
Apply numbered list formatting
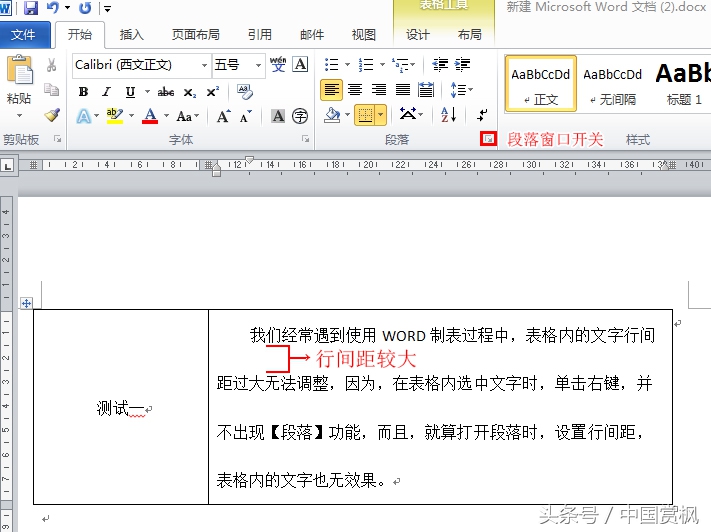pos(366,65)
